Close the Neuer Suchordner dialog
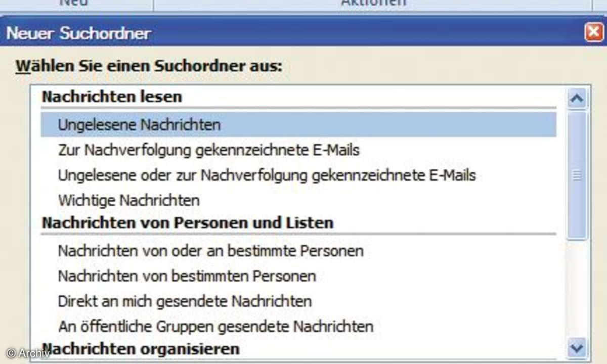Image resolution: width=607 pixels, height=364 pixels. pyautogui.click(x=593, y=33)
